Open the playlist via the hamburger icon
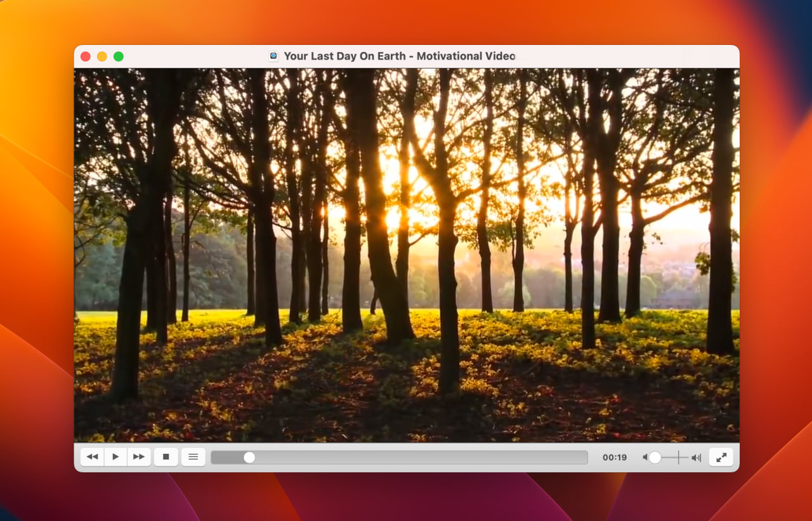Viewport: 812px width, 521px height. [193, 456]
